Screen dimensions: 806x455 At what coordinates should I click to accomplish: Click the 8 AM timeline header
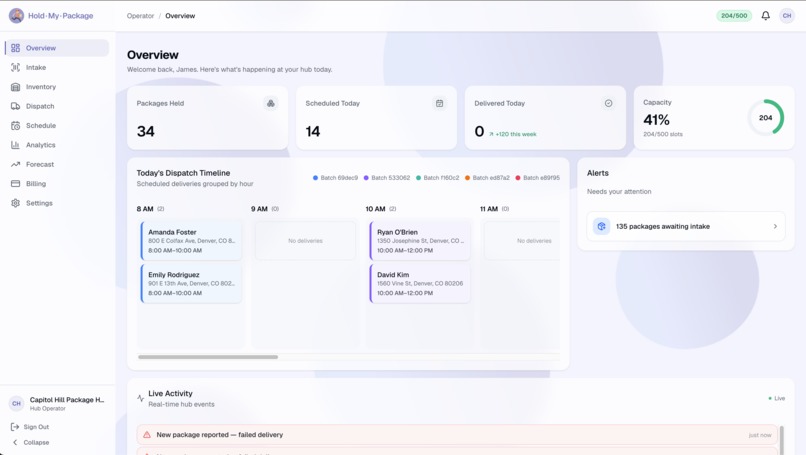point(150,209)
